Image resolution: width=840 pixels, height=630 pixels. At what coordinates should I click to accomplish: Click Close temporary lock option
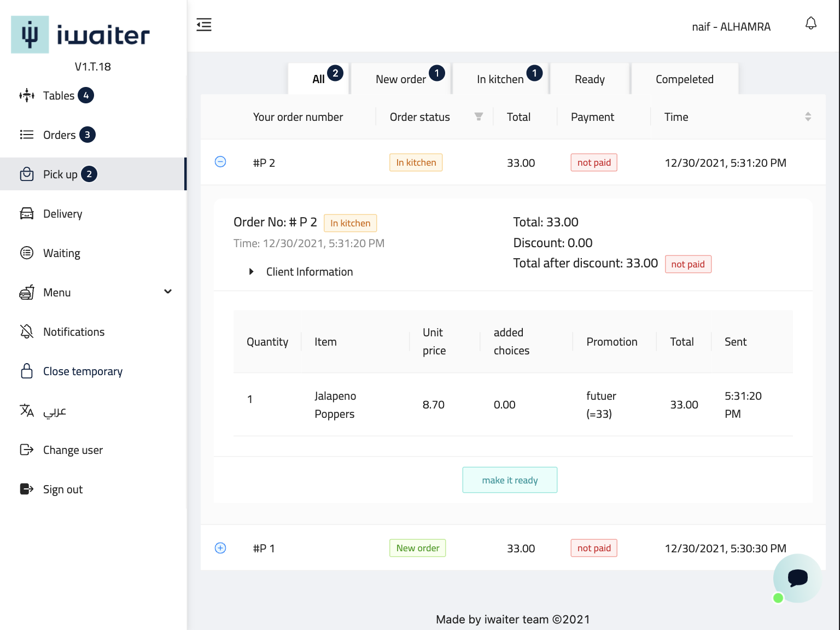point(82,371)
